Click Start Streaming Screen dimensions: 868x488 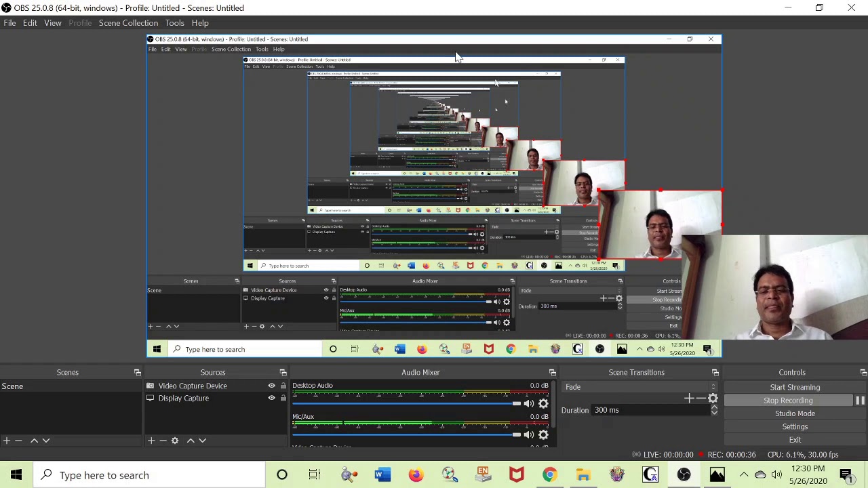point(795,388)
